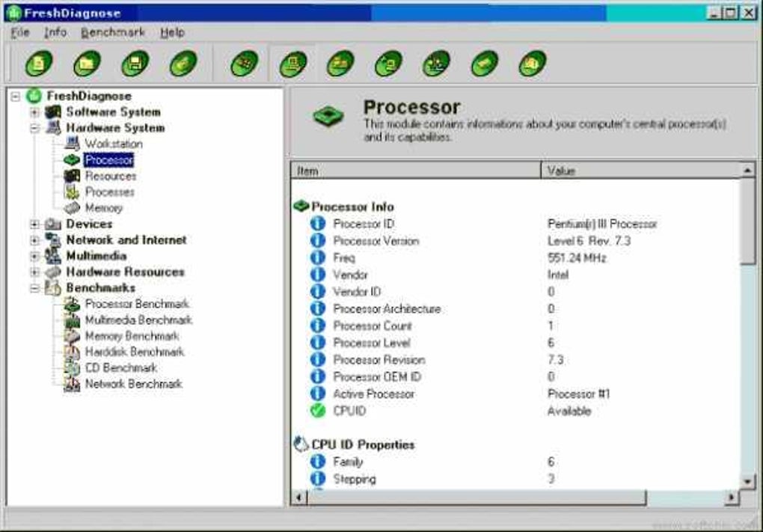Open the Info menu
Screen dimensions: 763x532
pyautogui.click(x=55, y=33)
